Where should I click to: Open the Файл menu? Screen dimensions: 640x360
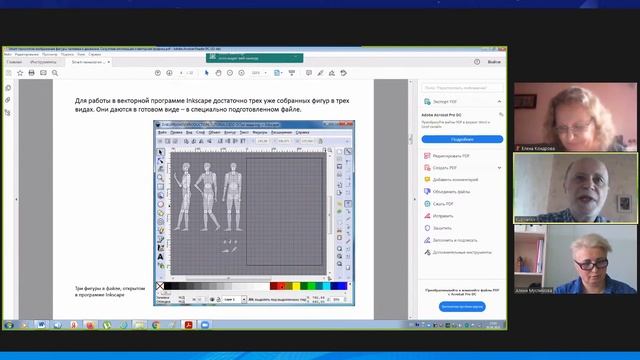8,54
